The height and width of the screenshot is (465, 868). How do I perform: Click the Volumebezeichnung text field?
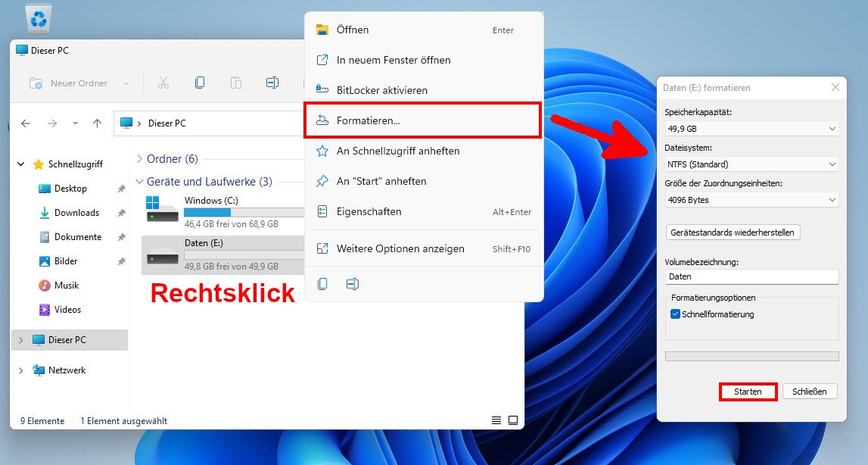(x=751, y=276)
